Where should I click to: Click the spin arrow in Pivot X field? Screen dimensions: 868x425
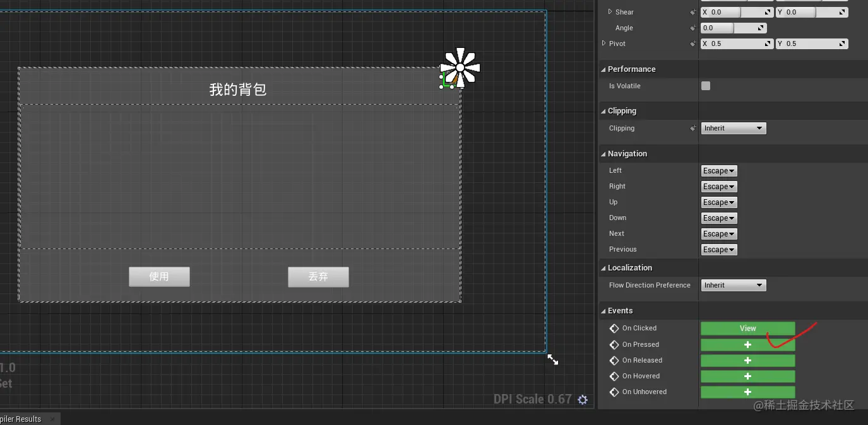pyautogui.click(x=768, y=44)
